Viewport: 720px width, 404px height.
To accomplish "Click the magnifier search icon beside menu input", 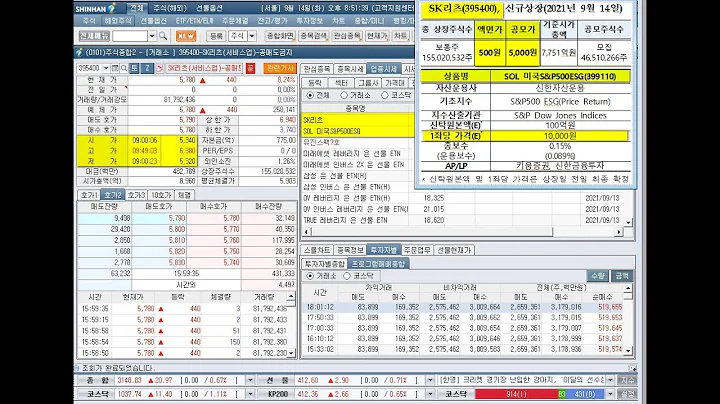I will pos(163,36).
